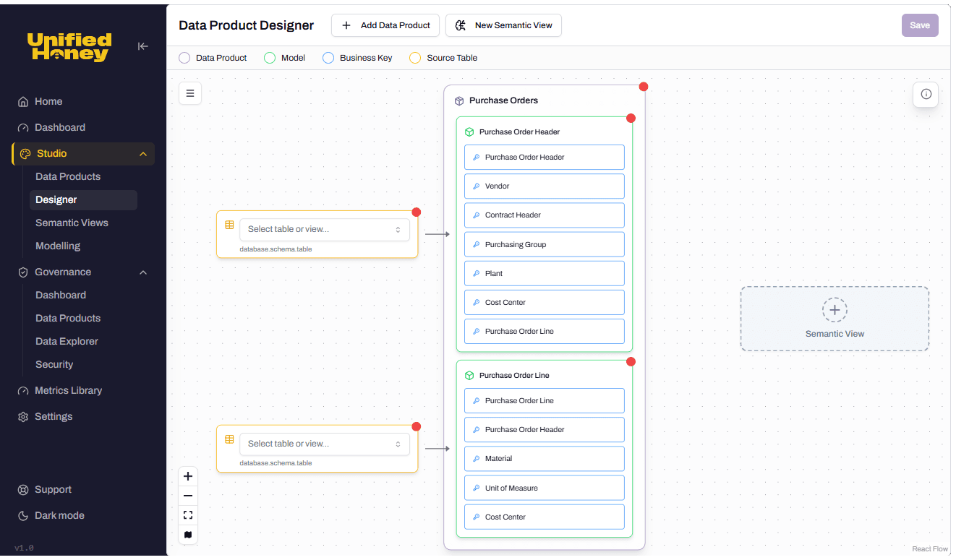Open Modelling page

58,246
